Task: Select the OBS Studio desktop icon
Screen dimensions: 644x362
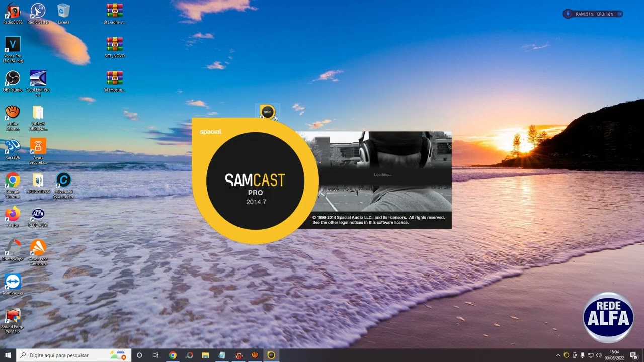Action: [x=13, y=81]
